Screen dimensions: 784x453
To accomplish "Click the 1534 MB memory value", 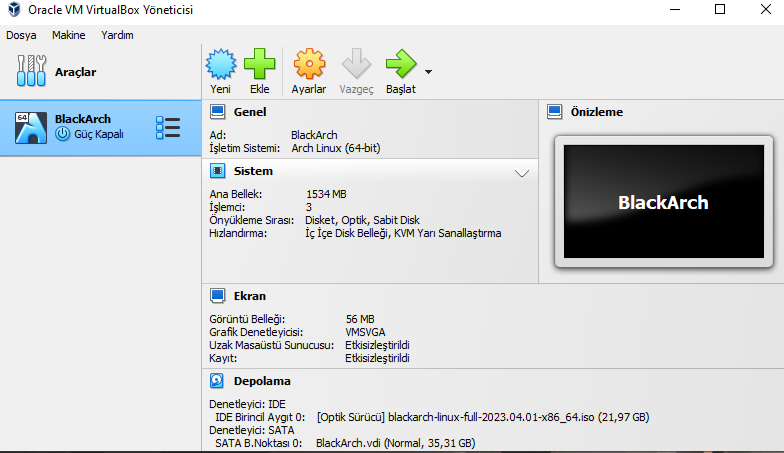I will pyautogui.click(x=326, y=194).
